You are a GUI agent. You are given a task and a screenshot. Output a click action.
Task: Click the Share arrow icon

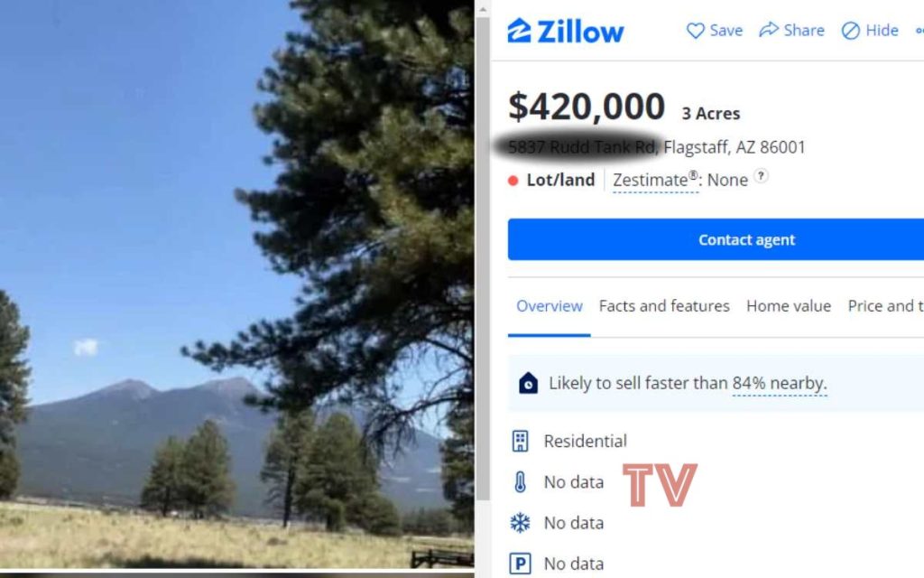(769, 30)
